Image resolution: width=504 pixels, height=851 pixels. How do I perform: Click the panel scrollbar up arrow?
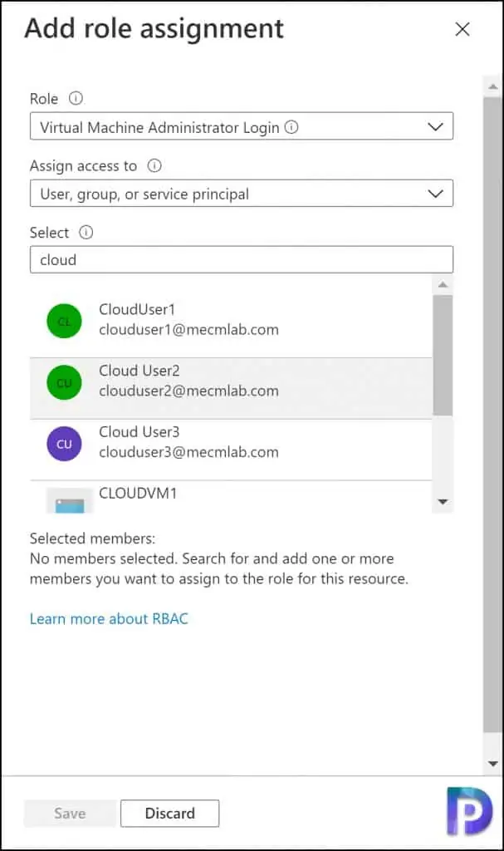(492, 86)
